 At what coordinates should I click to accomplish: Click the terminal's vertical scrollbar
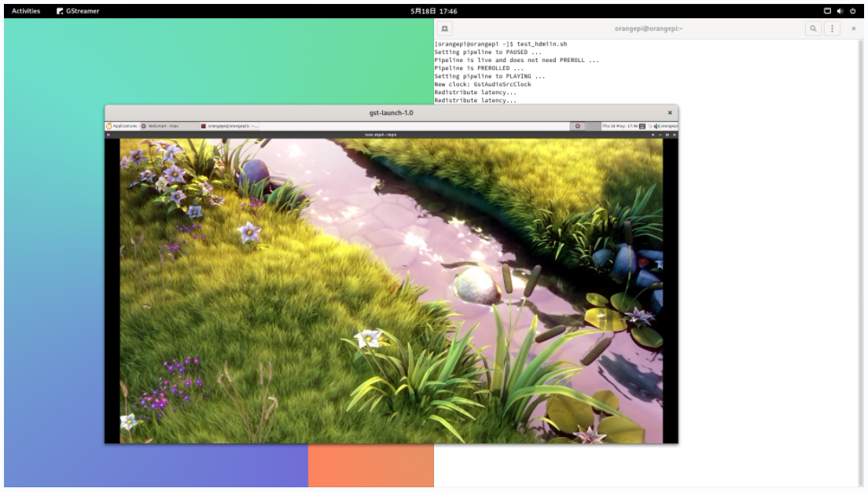click(x=861, y=263)
